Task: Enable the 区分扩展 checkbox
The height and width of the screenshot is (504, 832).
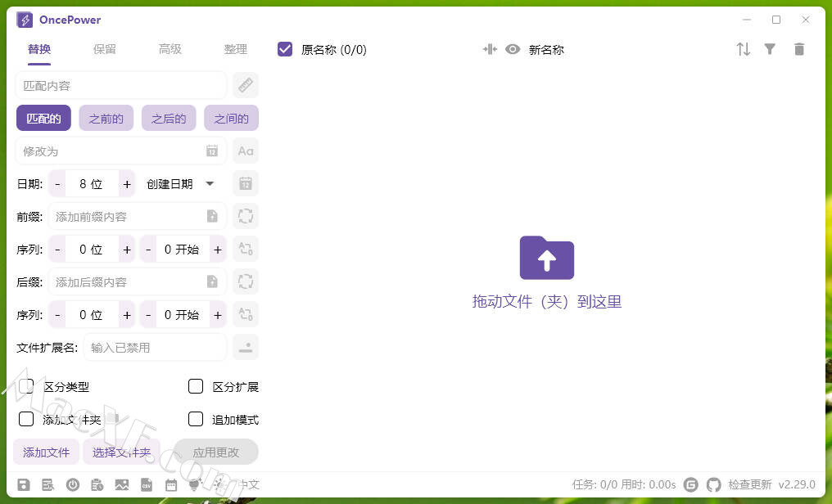Action: 196,386
